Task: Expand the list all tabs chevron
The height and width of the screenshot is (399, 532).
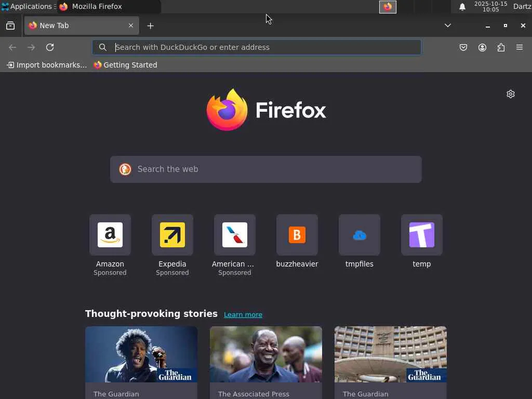Action: click(x=447, y=25)
